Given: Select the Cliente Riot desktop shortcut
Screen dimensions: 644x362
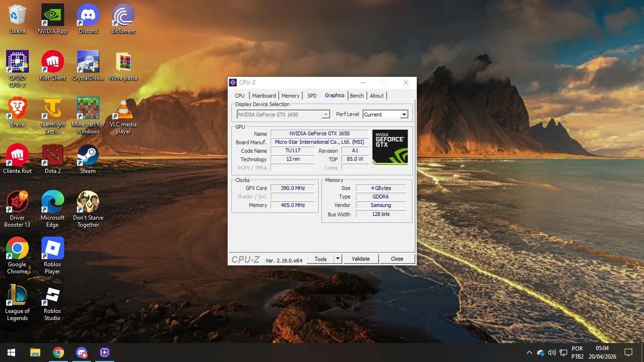Looking at the screenshot, I should [x=17, y=159].
